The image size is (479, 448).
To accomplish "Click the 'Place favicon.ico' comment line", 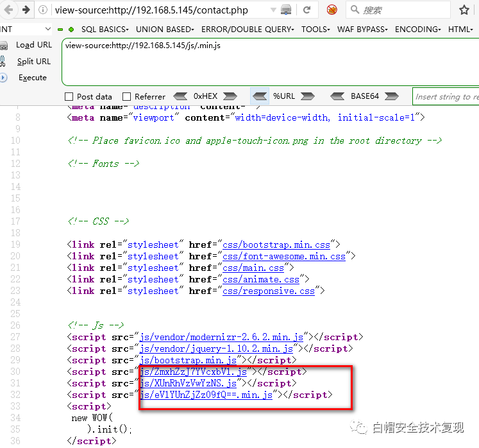I will coord(255,141).
